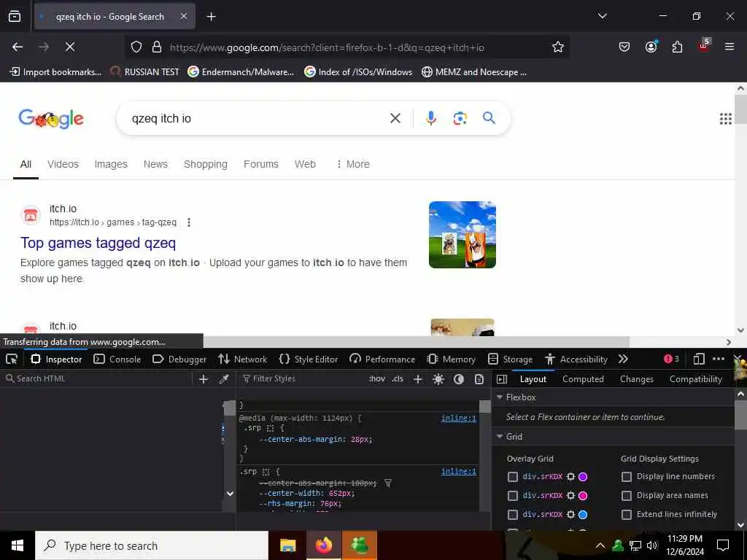Toggle light color scheme simulation
747x560 pixels.
(438, 379)
